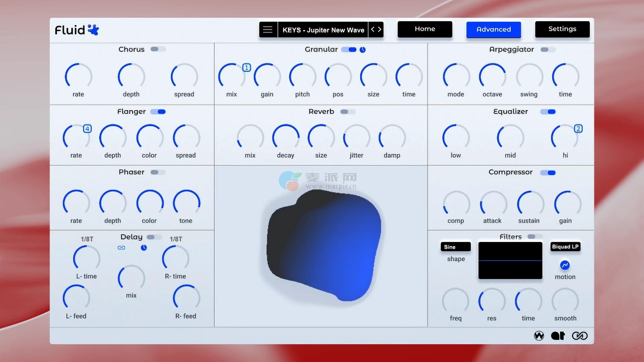This screenshot has height=362, width=644.
Task: Open the L-time 1/8T value selector
Action: (x=87, y=239)
